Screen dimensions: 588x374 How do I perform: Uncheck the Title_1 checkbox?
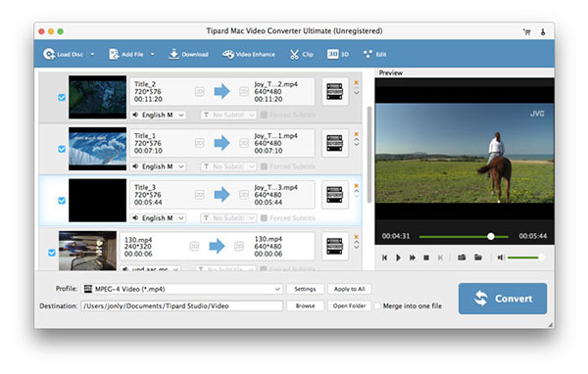point(62,149)
